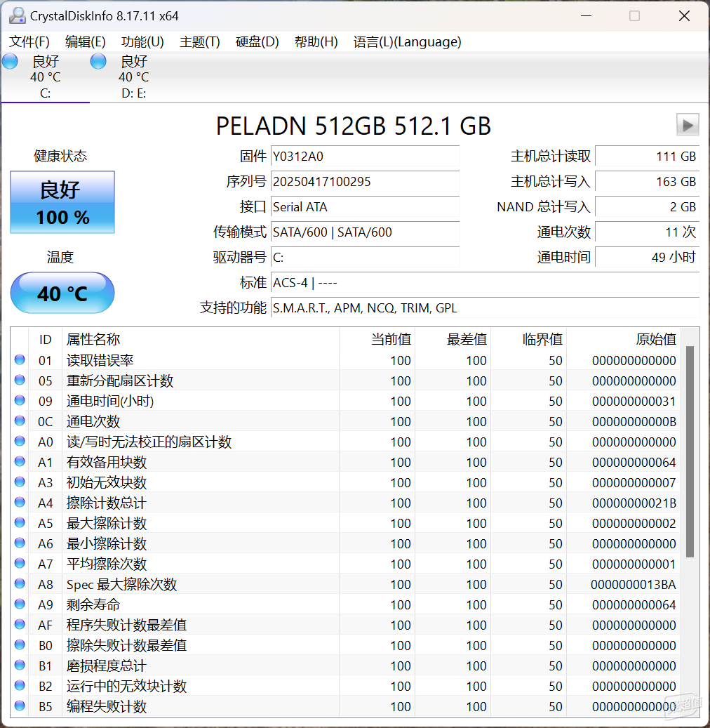The height and width of the screenshot is (728, 710).
Task: Click the 40 °C temperature button
Action: tap(62, 293)
